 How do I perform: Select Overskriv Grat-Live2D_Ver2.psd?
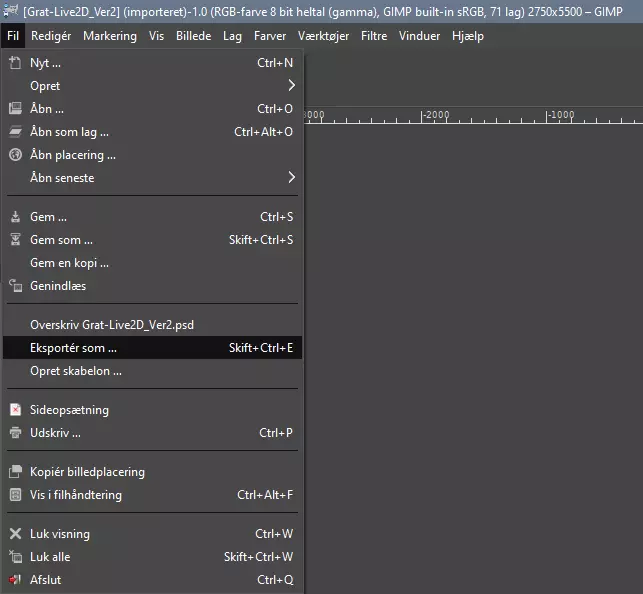pos(152,325)
